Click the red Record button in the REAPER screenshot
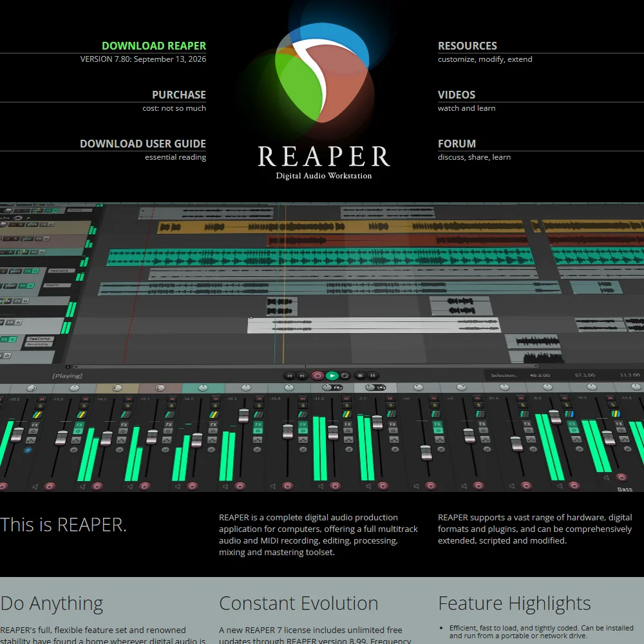Image resolution: width=644 pixels, height=644 pixels. pos(317,375)
